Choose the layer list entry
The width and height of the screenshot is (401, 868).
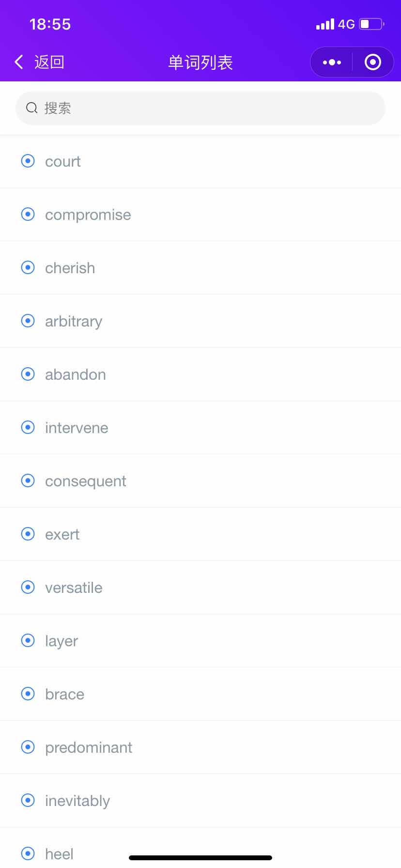pyautogui.click(x=200, y=641)
